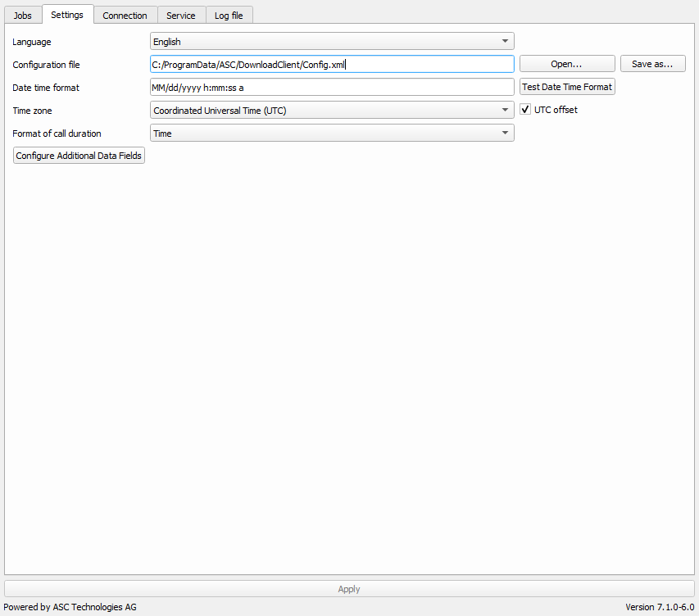The image size is (699, 616).
Task: Select the Settings tab
Action: coord(67,15)
